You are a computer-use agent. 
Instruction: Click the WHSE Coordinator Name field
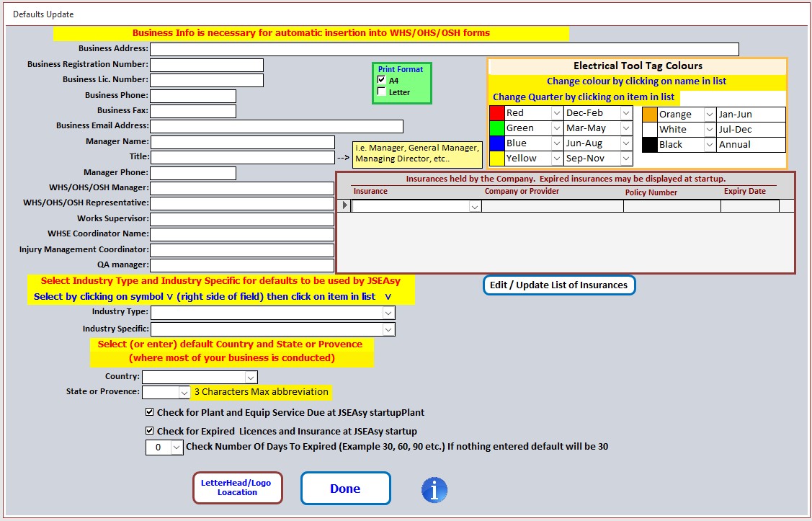(242, 235)
